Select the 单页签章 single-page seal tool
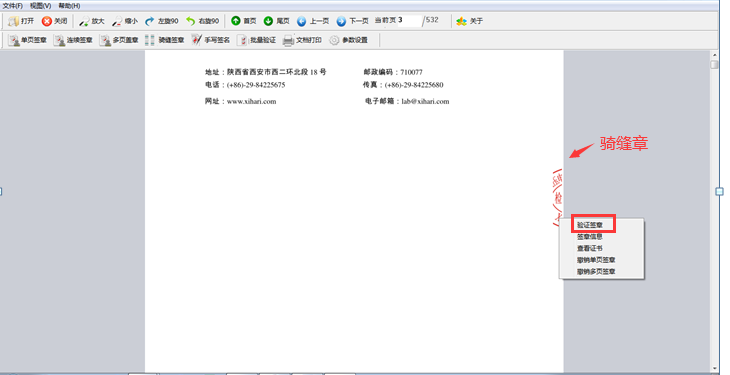The width and height of the screenshot is (730, 375). [28, 40]
